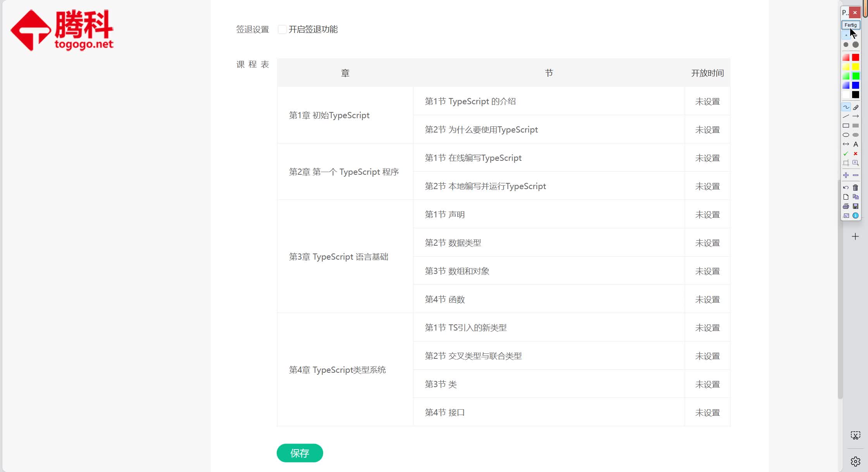
Task: Pick the translucent red color swatch
Action: (846, 57)
